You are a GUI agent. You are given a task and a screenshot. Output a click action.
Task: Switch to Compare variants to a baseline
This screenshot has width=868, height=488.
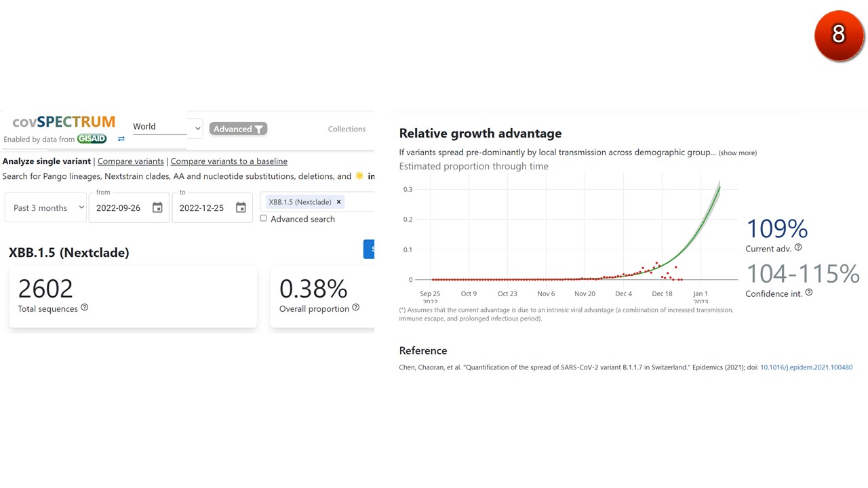point(229,161)
